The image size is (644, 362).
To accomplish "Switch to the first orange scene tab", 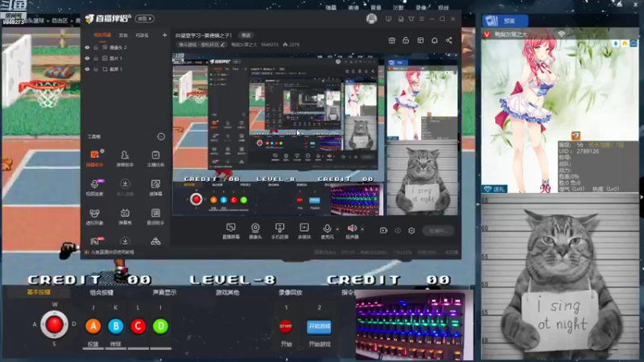I will click(x=102, y=35).
